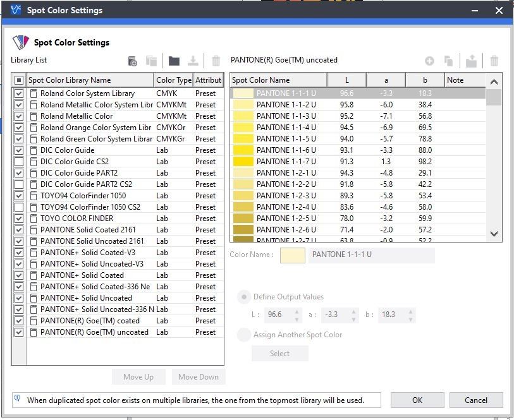Click the PANTONE 1-2-6 U color swatch
The width and height of the screenshot is (514, 420).
point(243,230)
